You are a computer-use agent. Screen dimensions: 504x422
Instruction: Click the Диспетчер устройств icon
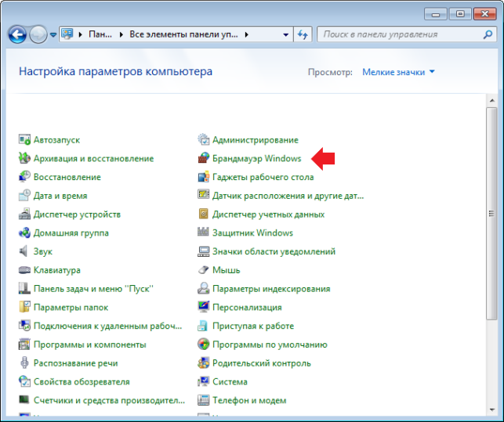24,215
